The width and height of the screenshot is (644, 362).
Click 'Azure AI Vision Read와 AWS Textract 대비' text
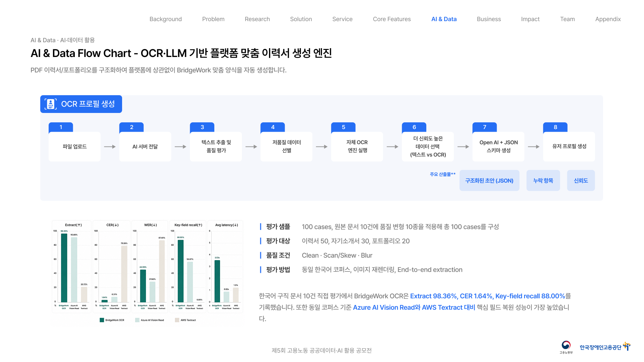[414, 307]
